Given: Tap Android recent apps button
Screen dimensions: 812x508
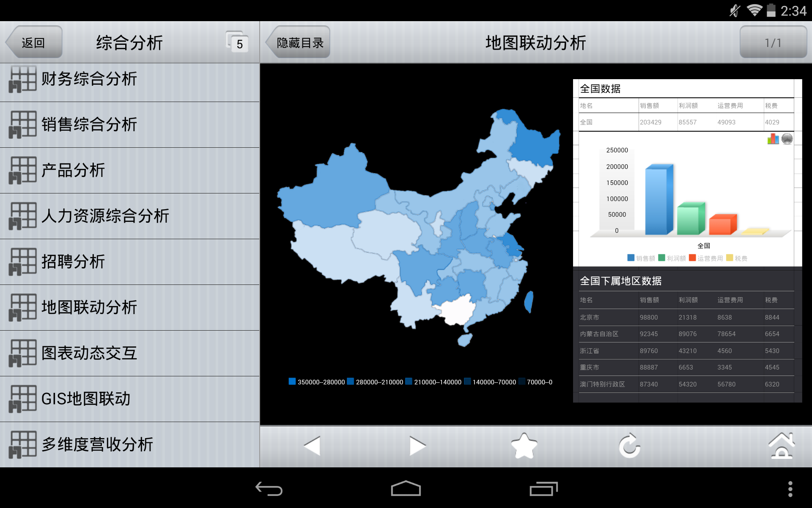Looking at the screenshot, I should (543, 489).
